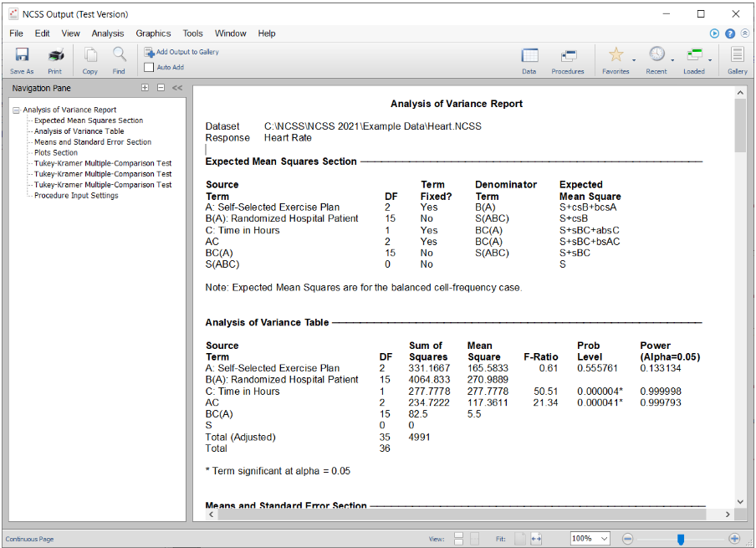
Task: Open the Recent procedures dropdown arrow
Action: pyautogui.click(x=673, y=60)
